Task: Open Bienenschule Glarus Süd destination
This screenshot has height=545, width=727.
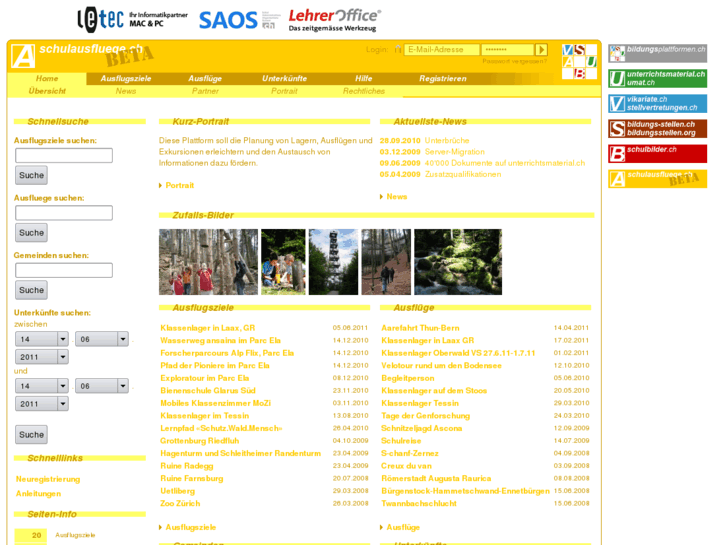Action: pyautogui.click(x=208, y=391)
